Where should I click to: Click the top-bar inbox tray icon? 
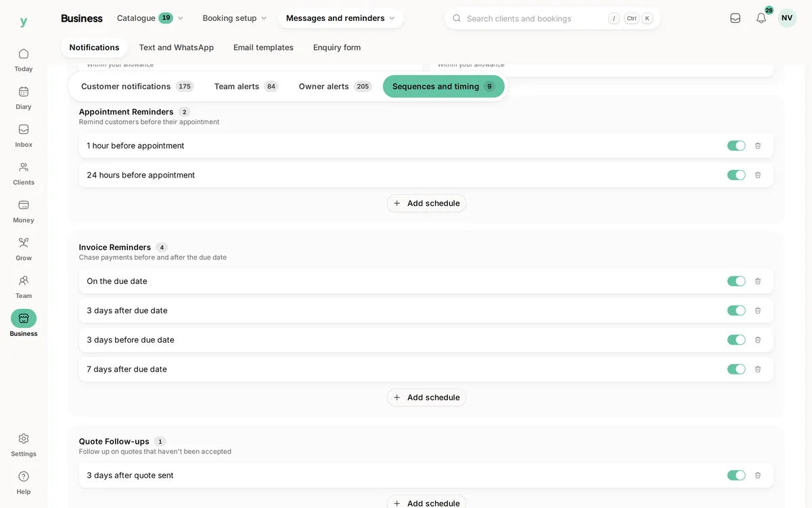(x=735, y=18)
